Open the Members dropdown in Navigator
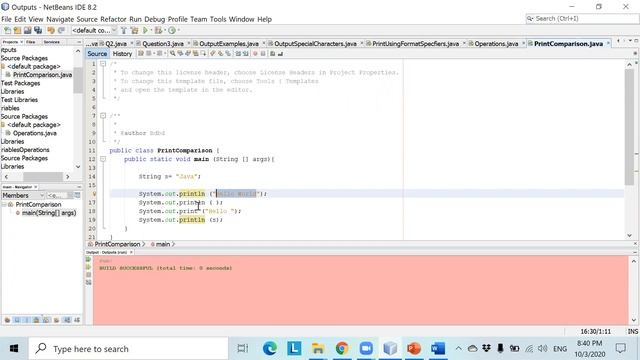Viewport: 640px width, 360px height. click(x=23, y=196)
